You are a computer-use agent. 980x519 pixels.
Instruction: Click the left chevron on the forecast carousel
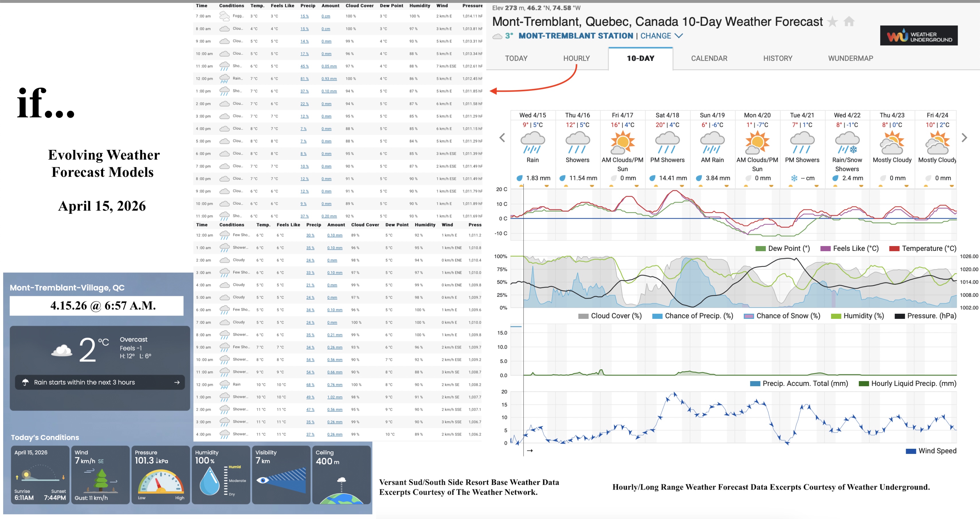pos(502,137)
